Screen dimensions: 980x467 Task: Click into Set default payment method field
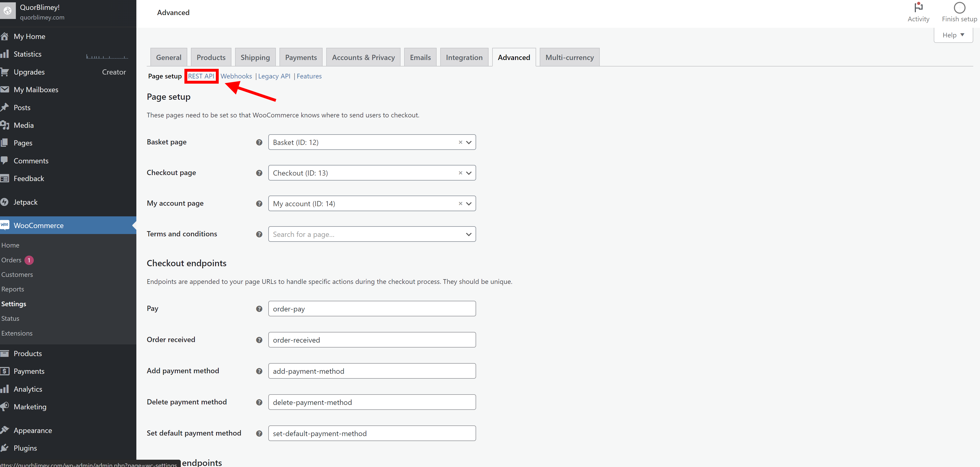372,433
